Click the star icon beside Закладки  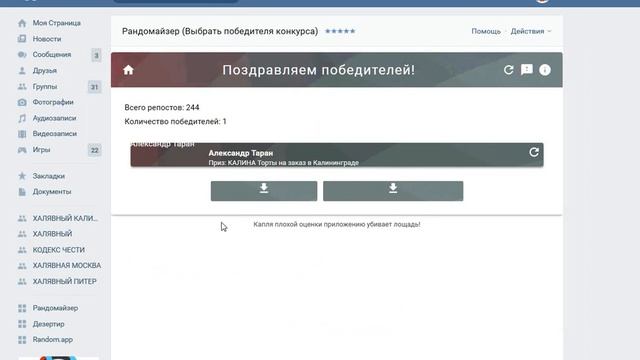22,176
